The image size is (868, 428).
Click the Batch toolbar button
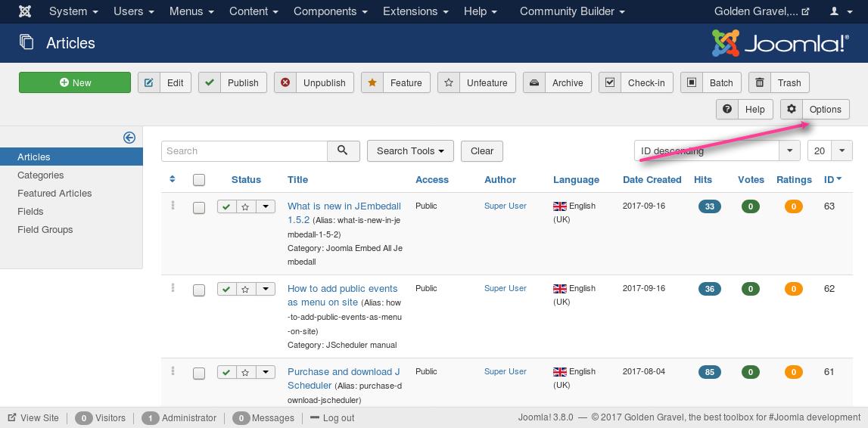tap(711, 82)
